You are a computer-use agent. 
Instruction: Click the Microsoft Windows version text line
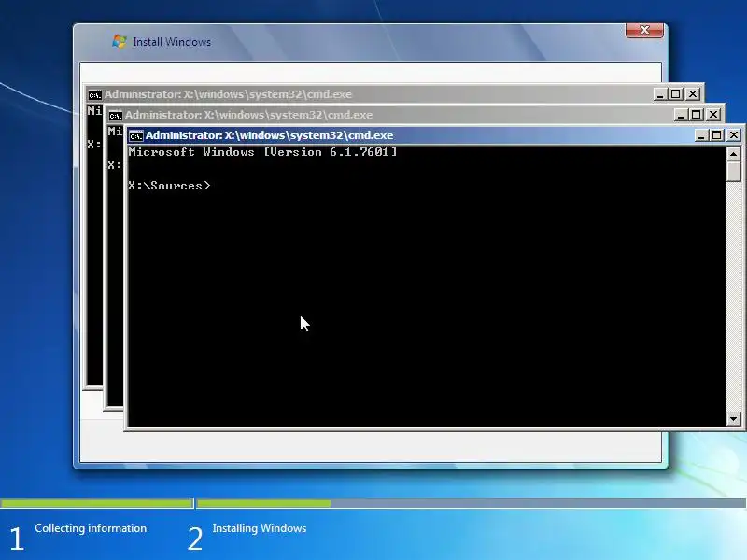pyautogui.click(x=262, y=152)
